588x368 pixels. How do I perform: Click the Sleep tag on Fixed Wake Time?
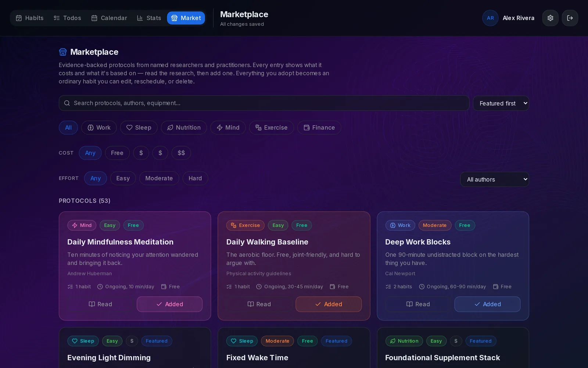pyautogui.click(x=242, y=341)
